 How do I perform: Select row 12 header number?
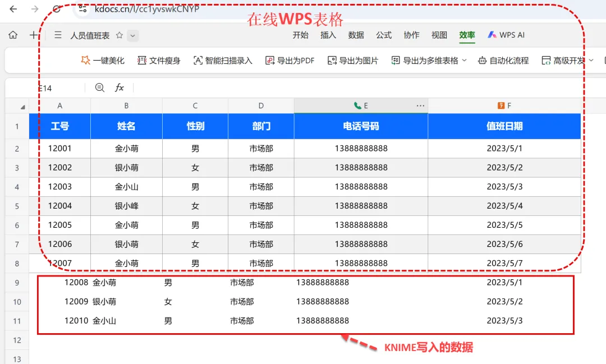(x=17, y=340)
